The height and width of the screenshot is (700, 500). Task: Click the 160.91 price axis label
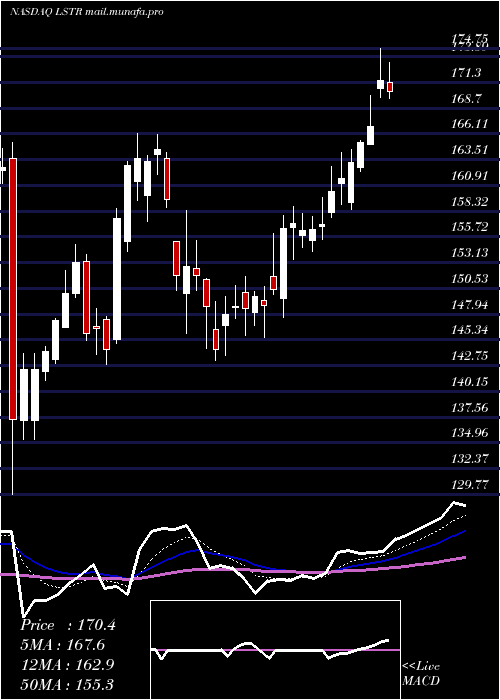click(x=469, y=175)
